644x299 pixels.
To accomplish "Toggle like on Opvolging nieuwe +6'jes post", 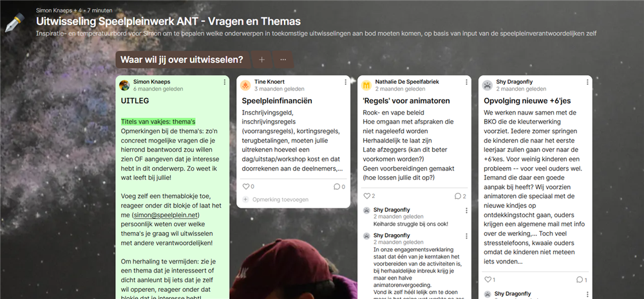I will click(488, 280).
